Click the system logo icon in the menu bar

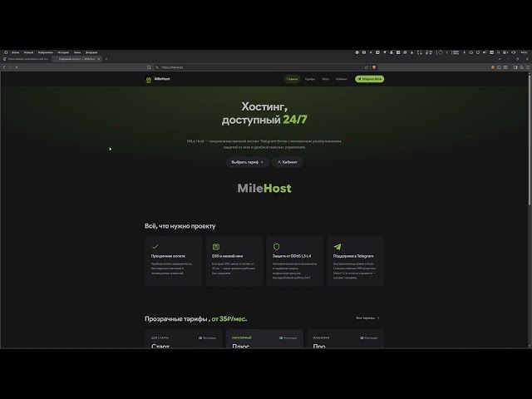6,52
